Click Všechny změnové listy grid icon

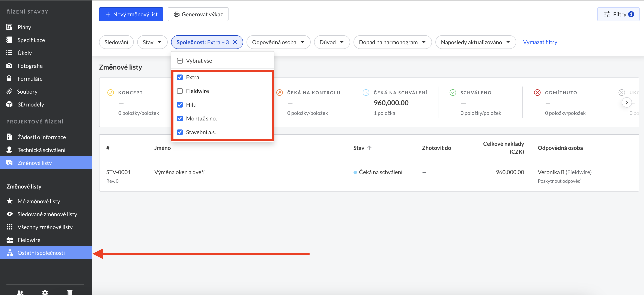[x=9, y=227]
